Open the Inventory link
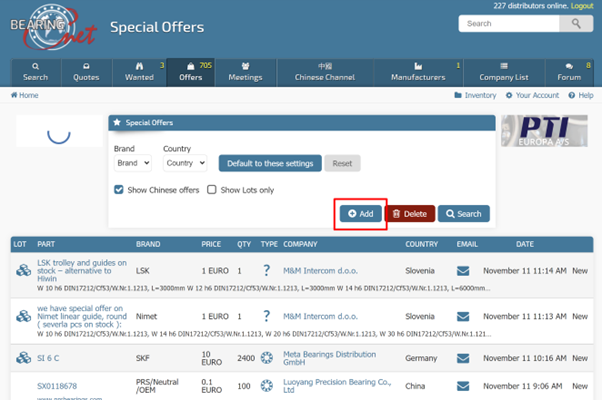The width and height of the screenshot is (602, 400). tap(475, 95)
